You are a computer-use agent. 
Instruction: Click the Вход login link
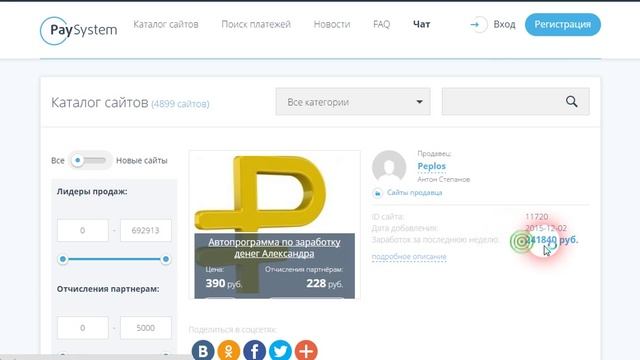pyautogui.click(x=504, y=24)
